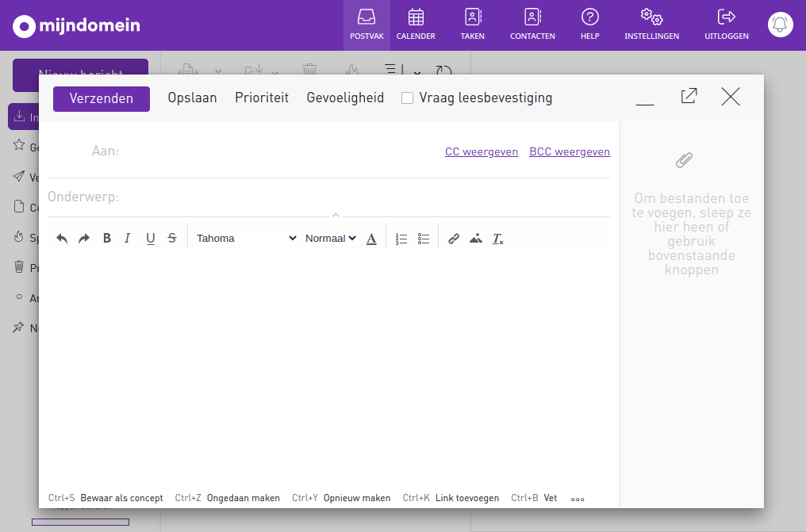806x532 pixels.
Task: Open the Help section
Action: click(589, 25)
